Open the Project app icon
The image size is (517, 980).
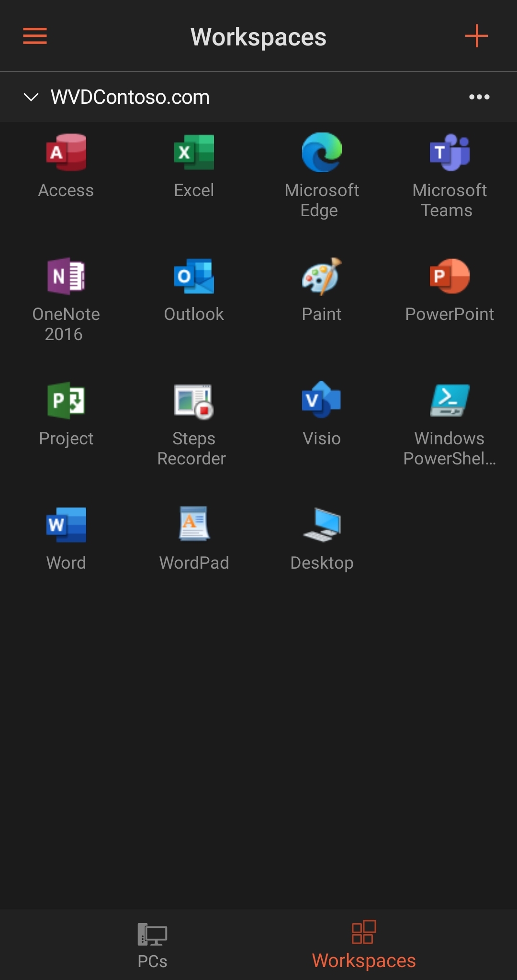tap(66, 400)
